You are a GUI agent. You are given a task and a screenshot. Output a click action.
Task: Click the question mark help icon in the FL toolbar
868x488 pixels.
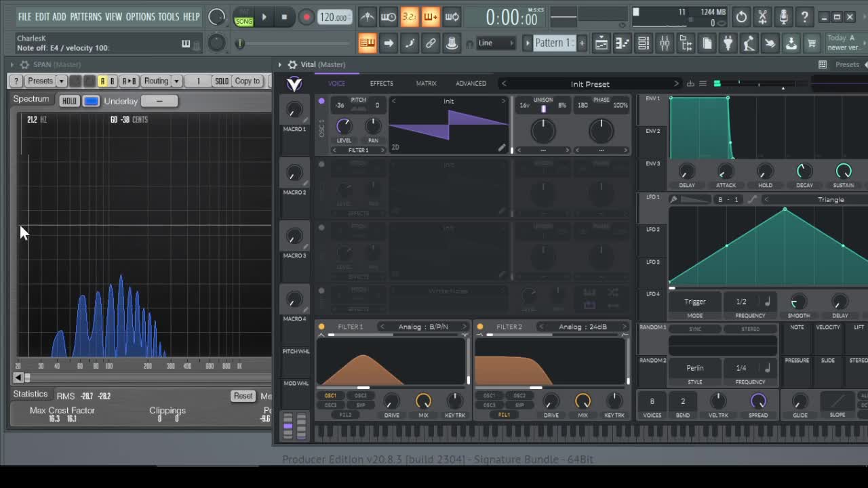point(804,17)
